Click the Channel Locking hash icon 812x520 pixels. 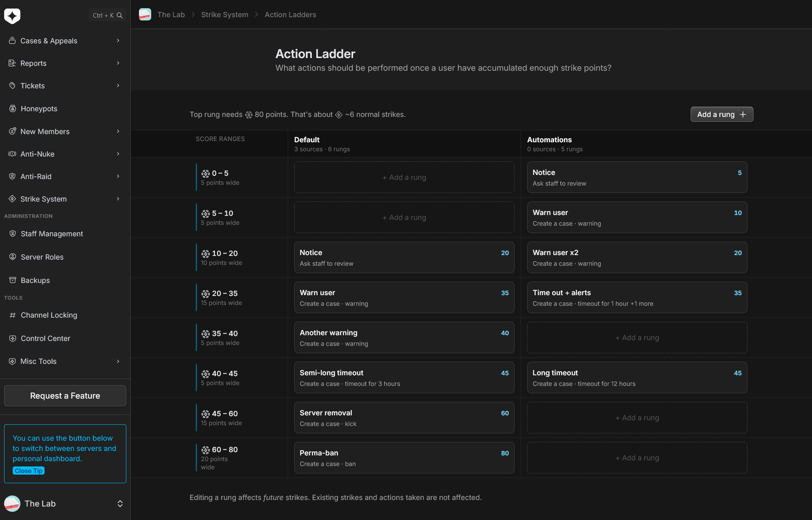pyautogui.click(x=13, y=315)
